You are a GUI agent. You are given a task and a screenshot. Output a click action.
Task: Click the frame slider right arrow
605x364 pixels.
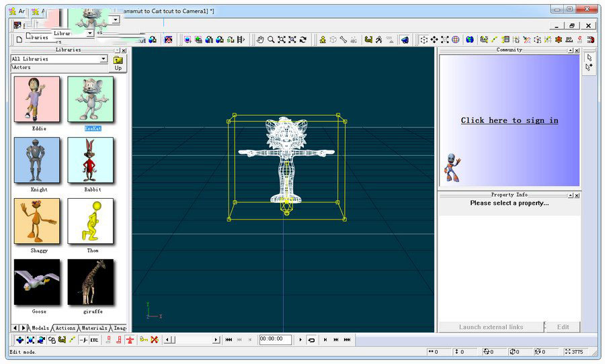point(216,340)
